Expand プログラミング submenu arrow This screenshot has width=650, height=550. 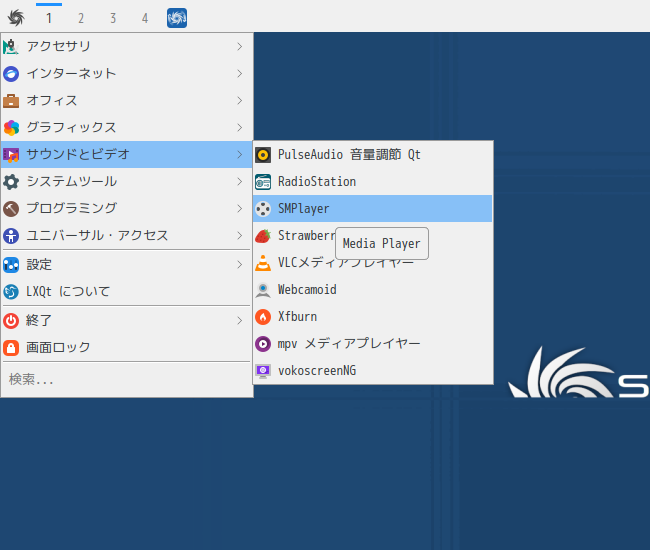(x=240, y=208)
